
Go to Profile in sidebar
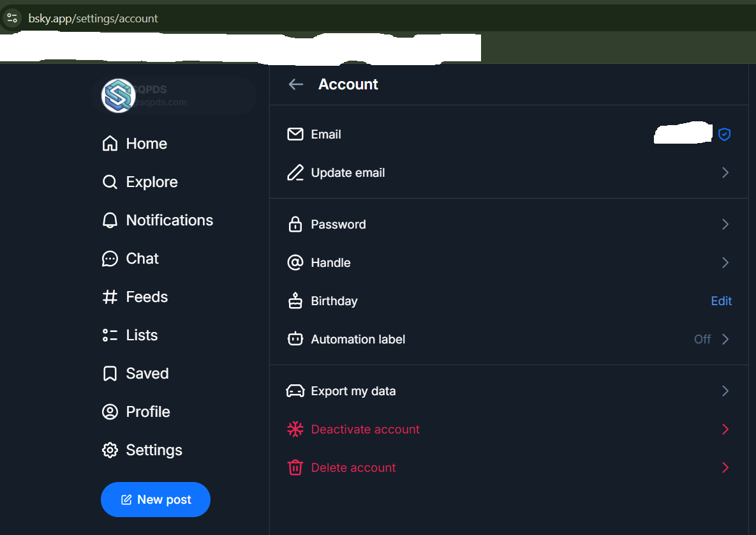tap(136, 412)
